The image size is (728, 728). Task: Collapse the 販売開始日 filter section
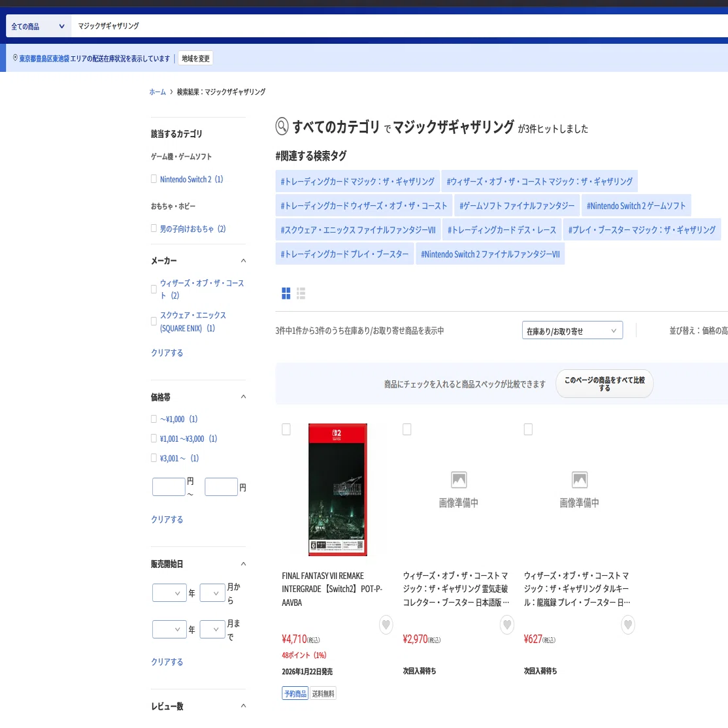[x=243, y=563]
